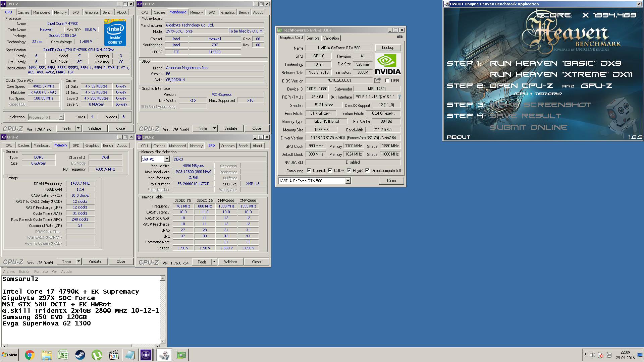Click the Lookup button in GPU-Z

[388, 48]
